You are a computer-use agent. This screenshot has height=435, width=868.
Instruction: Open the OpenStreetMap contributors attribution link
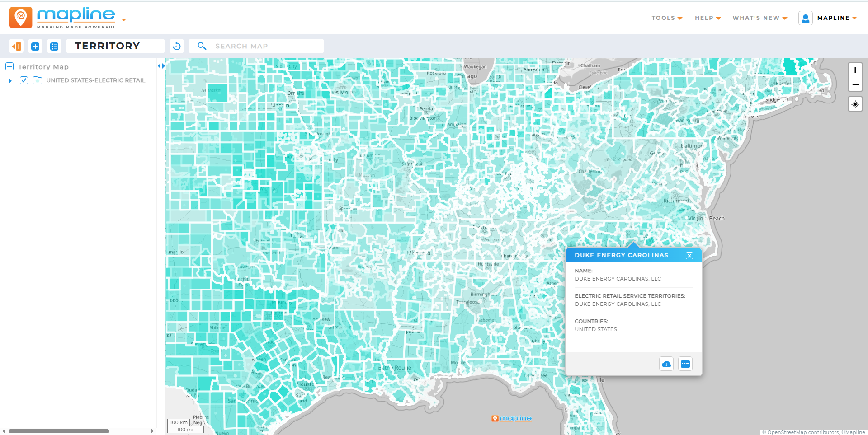coord(801,432)
